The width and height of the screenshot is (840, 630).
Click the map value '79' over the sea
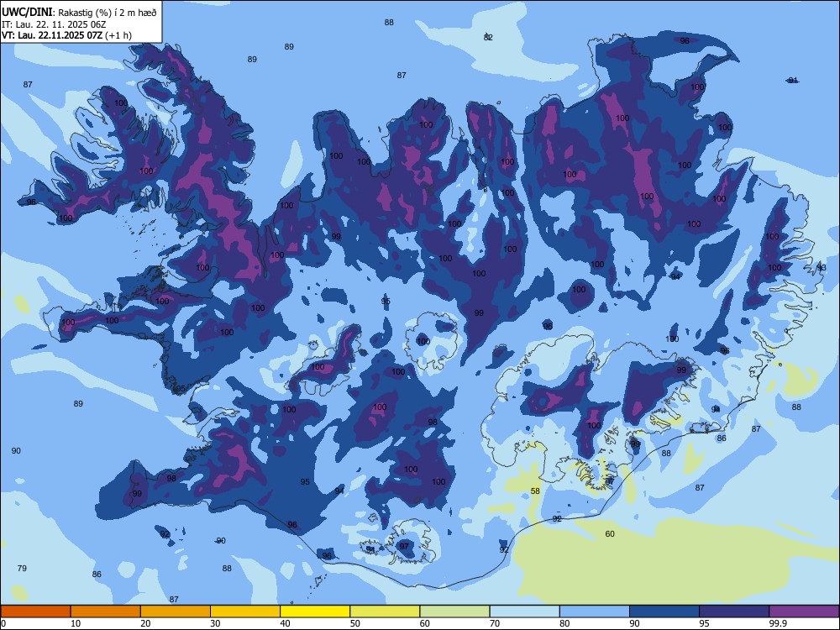pos(22,568)
